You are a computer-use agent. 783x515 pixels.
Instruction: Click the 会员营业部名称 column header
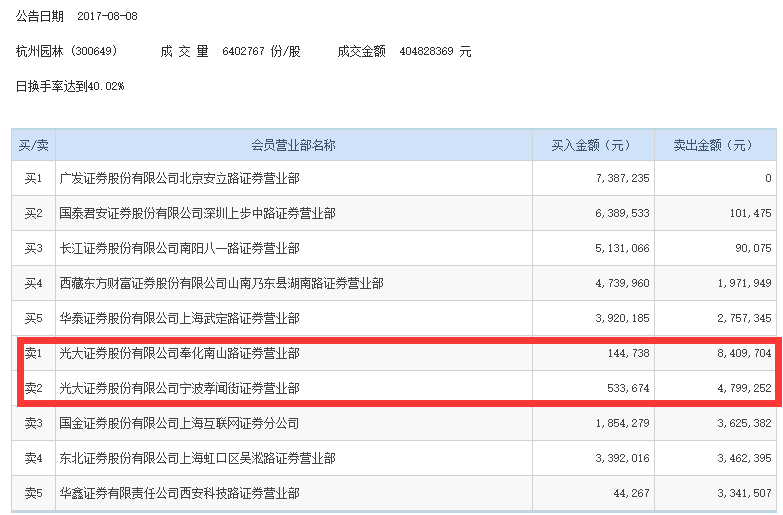pos(294,145)
